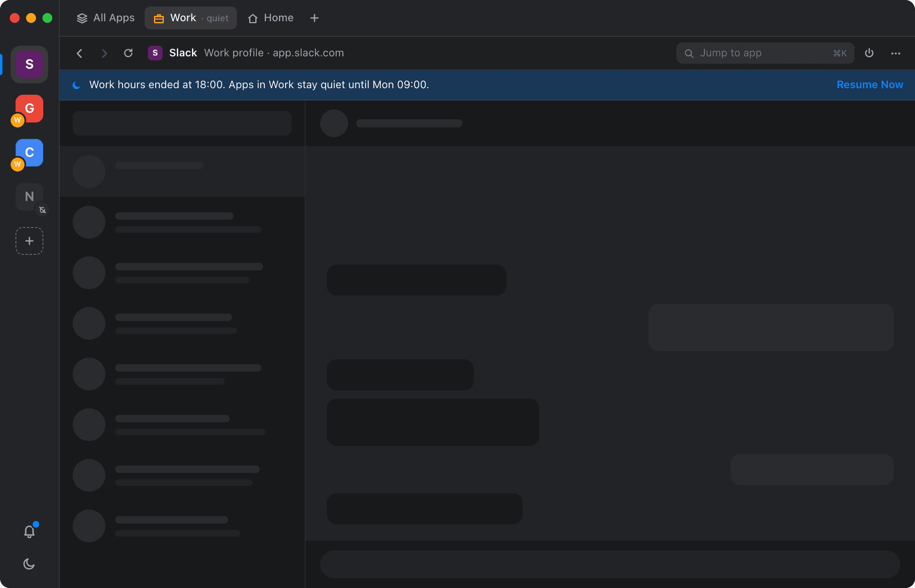The height and width of the screenshot is (588, 915).
Task: Focus the Jump to app search field
Action: coord(765,53)
